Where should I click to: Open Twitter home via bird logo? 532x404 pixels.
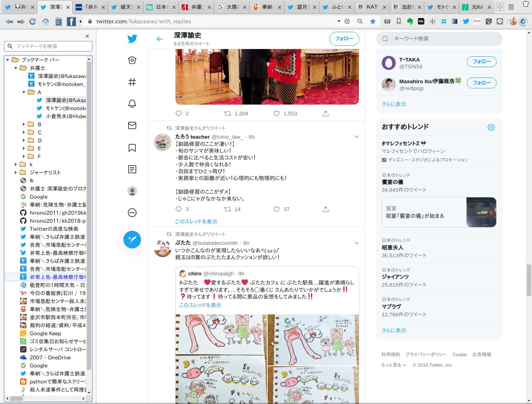pos(132,39)
